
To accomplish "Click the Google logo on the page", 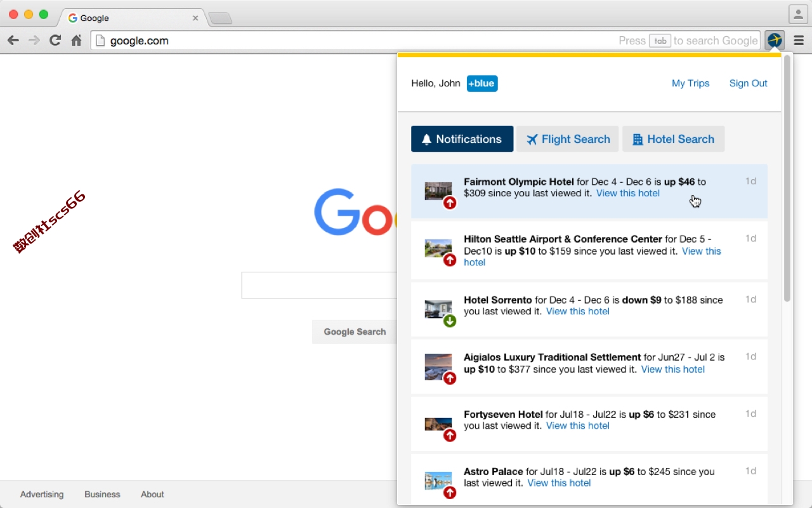I will point(355,213).
